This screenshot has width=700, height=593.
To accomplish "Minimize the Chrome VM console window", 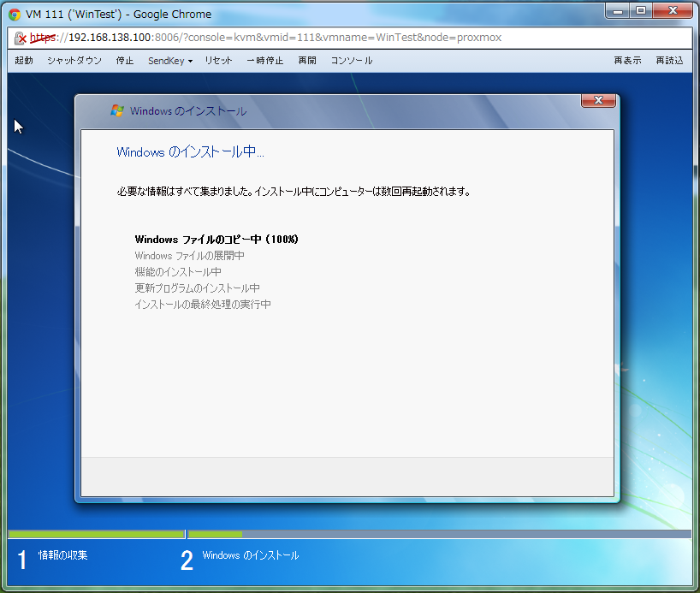I will 618,11.
